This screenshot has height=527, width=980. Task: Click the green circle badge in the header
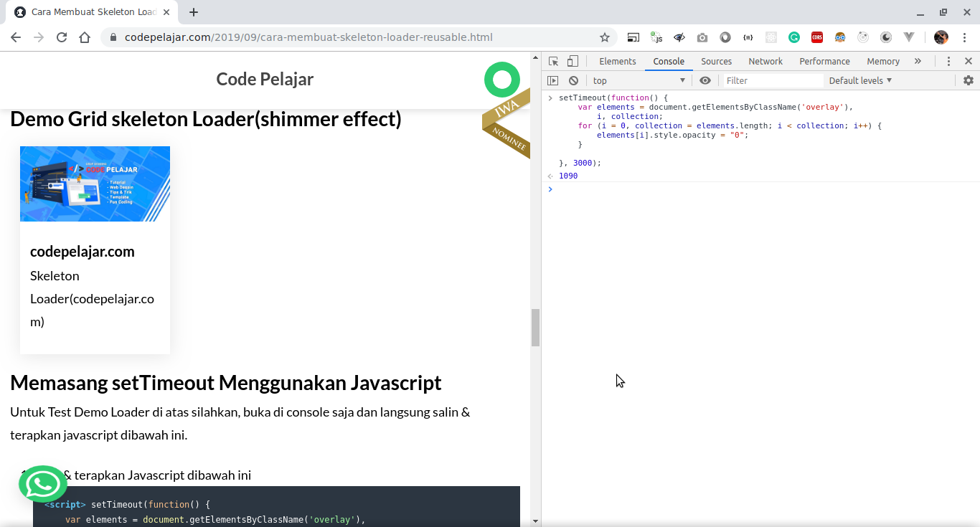[502, 79]
